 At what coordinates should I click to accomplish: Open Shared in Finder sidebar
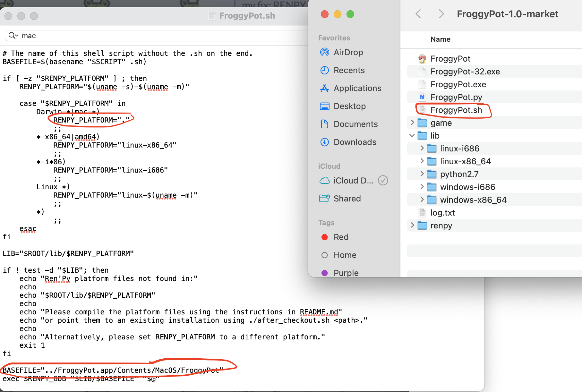(x=340, y=199)
